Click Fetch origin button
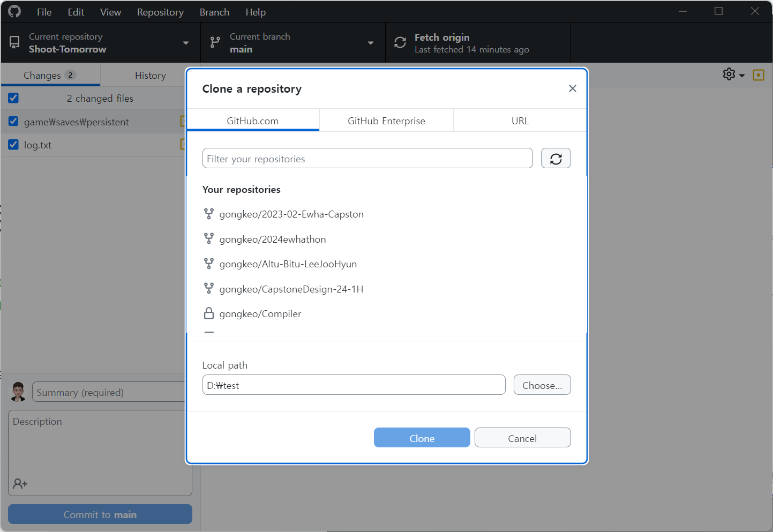The width and height of the screenshot is (773, 532). [478, 43]
